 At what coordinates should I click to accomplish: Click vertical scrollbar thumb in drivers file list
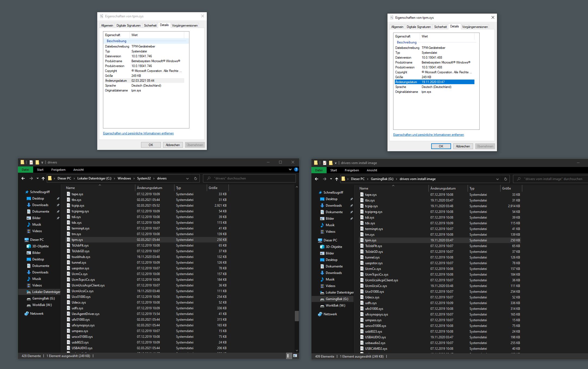pos(297,316)
